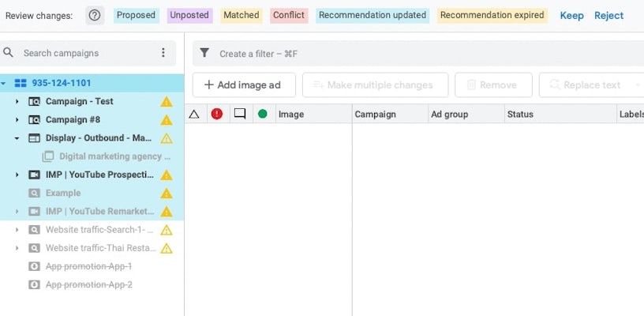Screen dimensions: 644x316
Task: Click the filter funnel icon
Action: click(x=204, y=53)
